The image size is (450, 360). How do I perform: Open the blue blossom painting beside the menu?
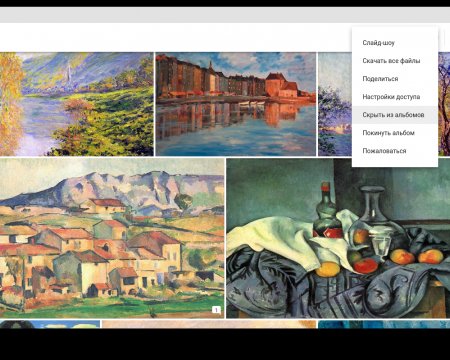pyautogui.click(x=335, y=104)
